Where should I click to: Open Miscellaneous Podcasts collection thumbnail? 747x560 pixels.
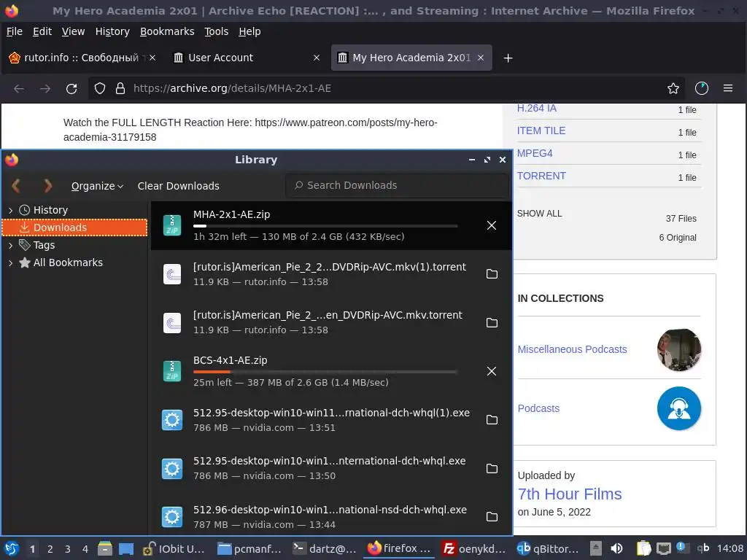point(679,349)
